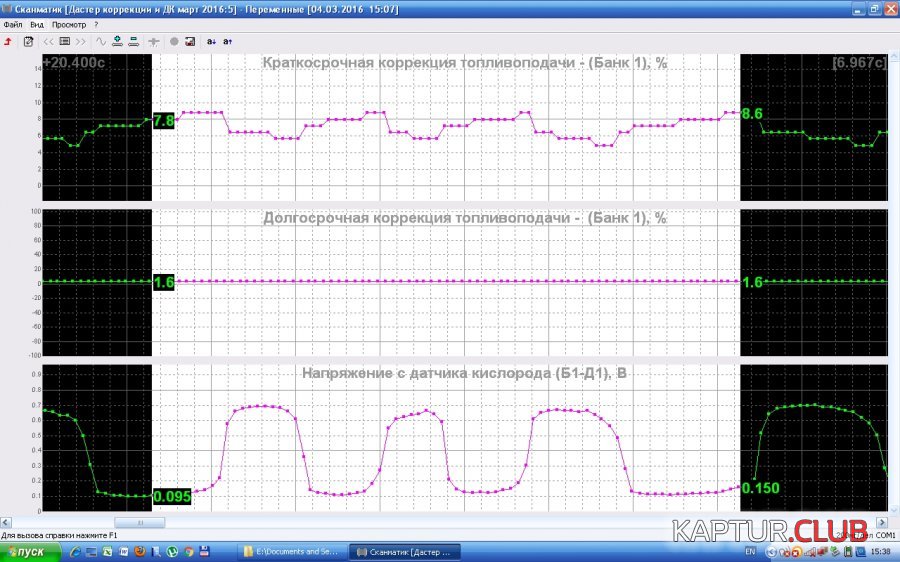Click the grey record circle icon
Image resolution: width=900 pixels, height=562 pixels.
(174, 41)
